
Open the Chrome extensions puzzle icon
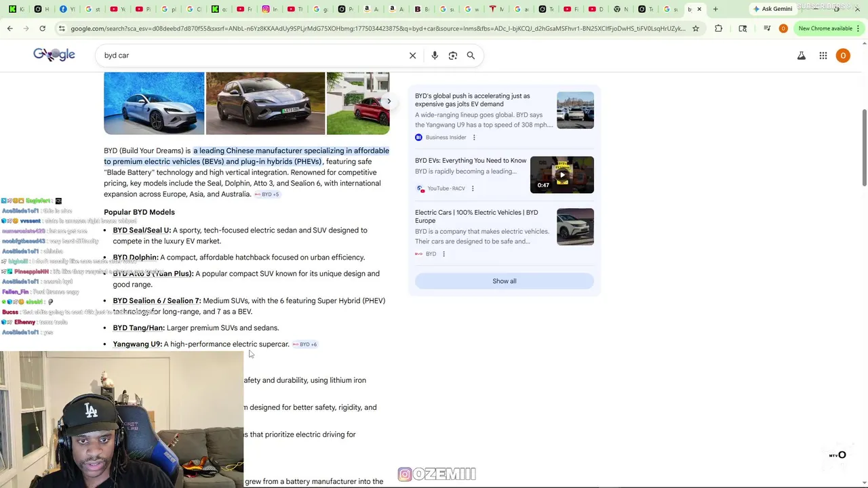(x=718, y=28)
